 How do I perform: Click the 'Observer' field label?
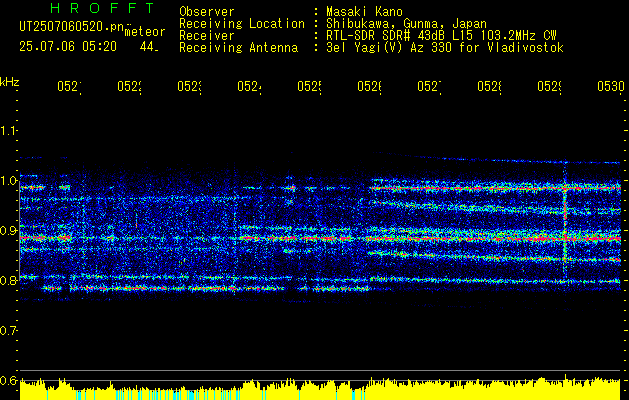pyautogui.click(x=207, y=12)
